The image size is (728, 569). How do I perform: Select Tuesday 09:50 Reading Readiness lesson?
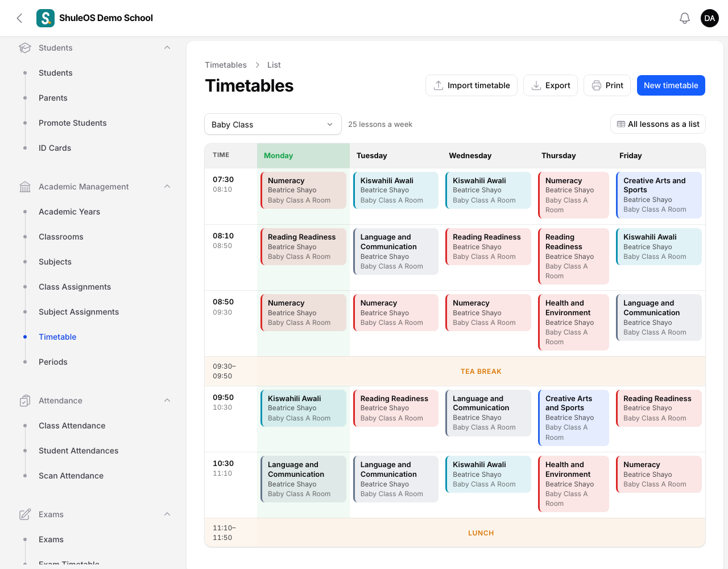(396, 408)
